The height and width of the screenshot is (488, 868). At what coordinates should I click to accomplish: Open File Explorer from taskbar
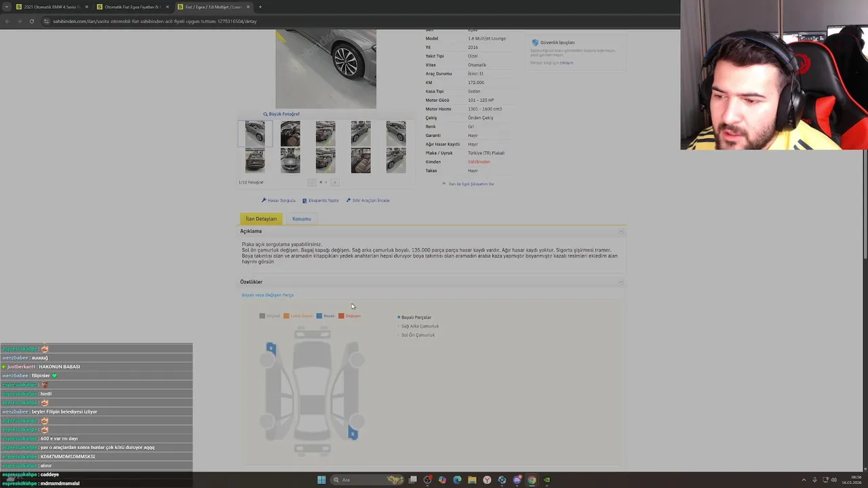click(472, 480)
